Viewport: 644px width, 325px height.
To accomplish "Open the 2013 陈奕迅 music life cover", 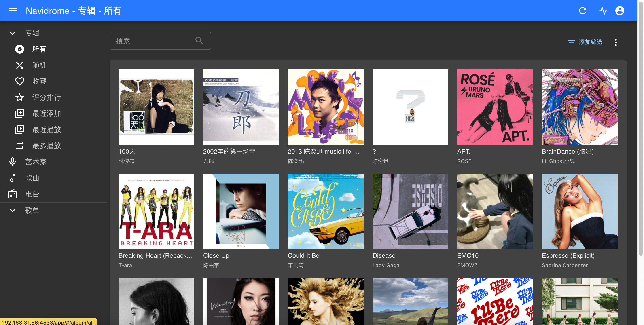I will (326, 107).
